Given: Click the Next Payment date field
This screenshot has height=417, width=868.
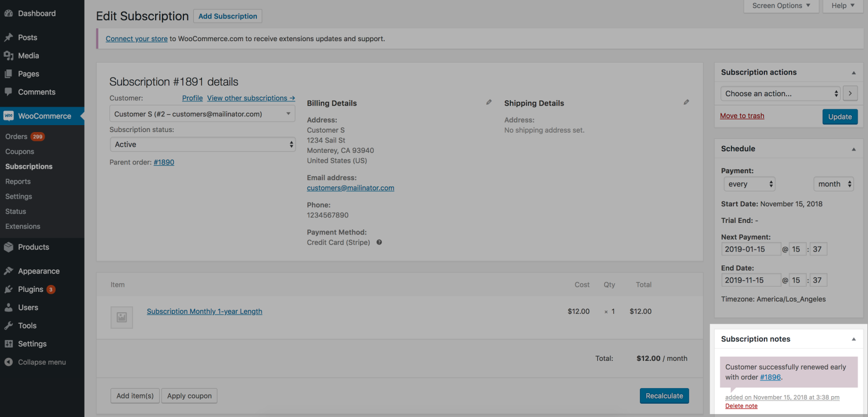Looking at the screenshot, I should (x=751, y=248).
